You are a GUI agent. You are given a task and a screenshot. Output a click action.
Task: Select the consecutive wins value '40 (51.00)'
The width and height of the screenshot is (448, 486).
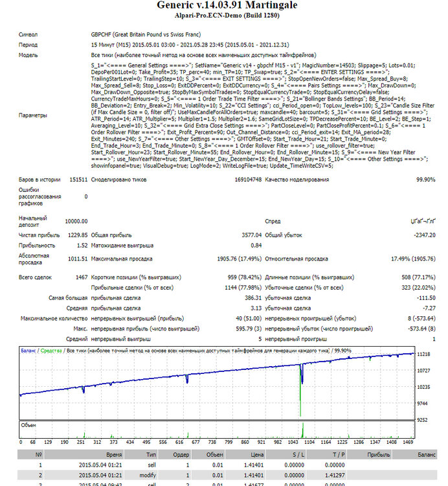pyautogui.click(x=249, y=319)
